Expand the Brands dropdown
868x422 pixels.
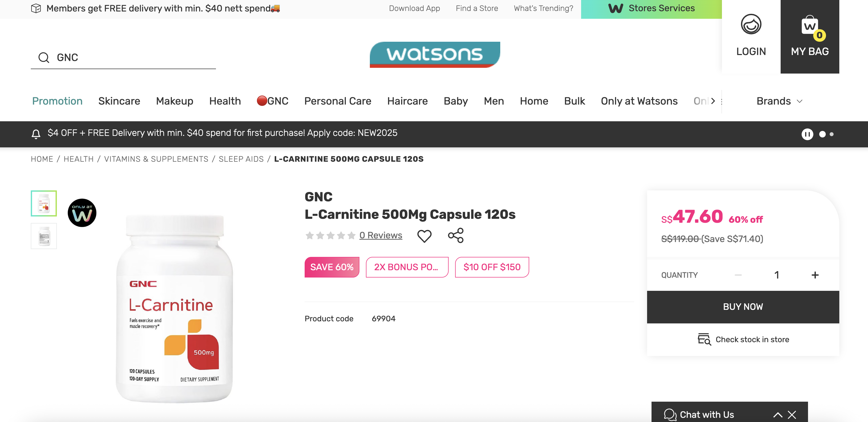(779, 101)
